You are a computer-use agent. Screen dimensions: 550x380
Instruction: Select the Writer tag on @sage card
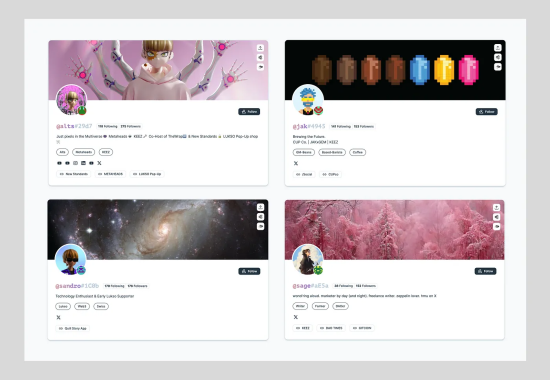pyautogui.click(x=300, y=306)
